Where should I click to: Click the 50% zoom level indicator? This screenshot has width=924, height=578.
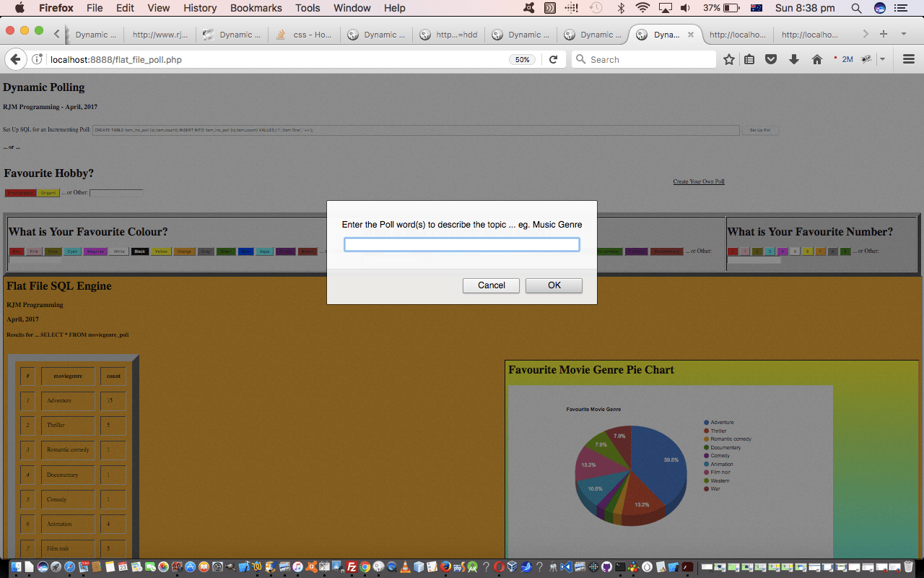pyautogui.click(x=522, y=59)
